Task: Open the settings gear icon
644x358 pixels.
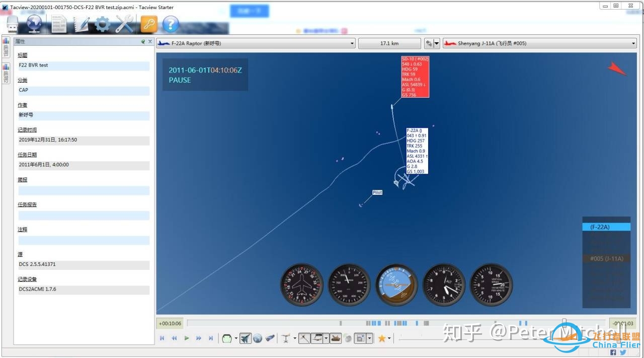Action: 103,24
